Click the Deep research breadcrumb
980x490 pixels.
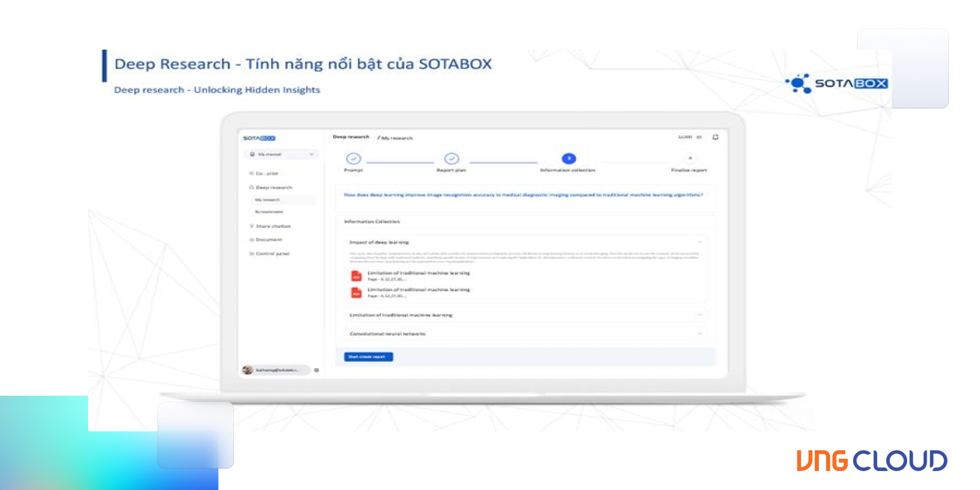coord(351,137)
